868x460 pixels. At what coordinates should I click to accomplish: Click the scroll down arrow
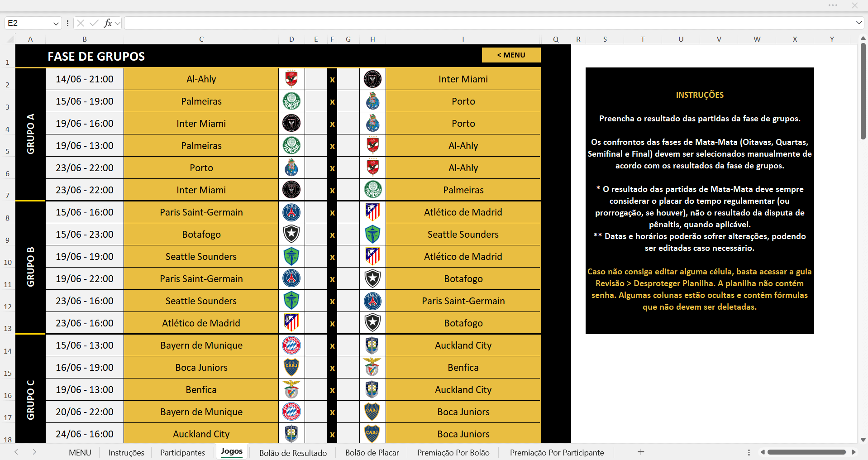click(863, 439)
